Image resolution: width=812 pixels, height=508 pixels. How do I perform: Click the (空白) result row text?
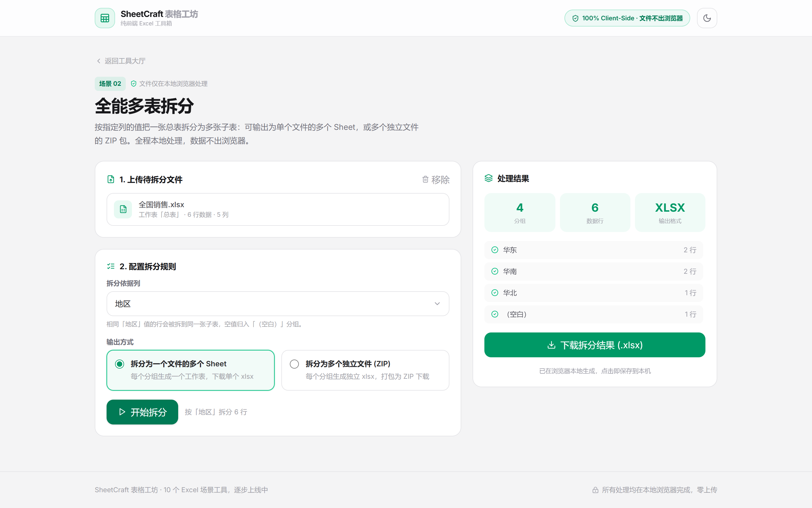517,314
